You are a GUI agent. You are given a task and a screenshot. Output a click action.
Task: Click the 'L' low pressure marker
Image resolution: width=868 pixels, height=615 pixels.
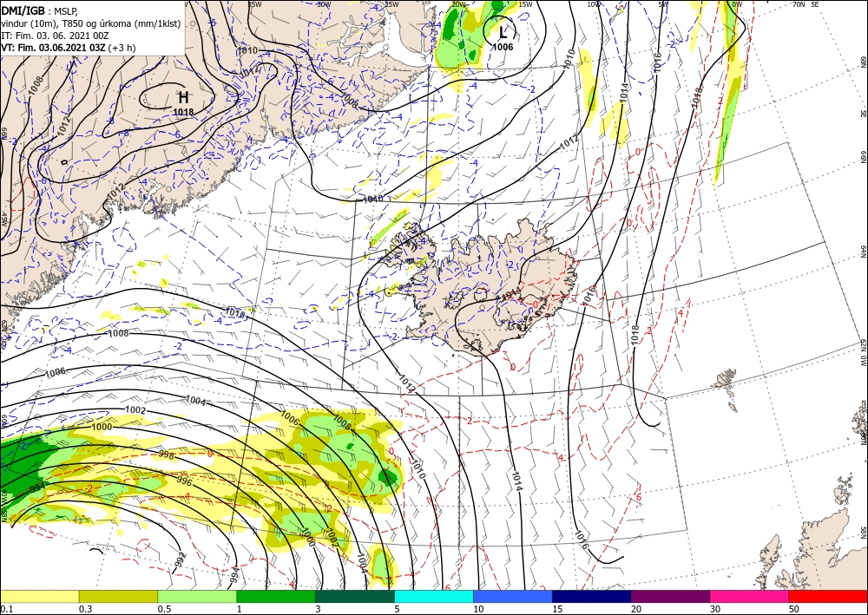coord(503,33)
